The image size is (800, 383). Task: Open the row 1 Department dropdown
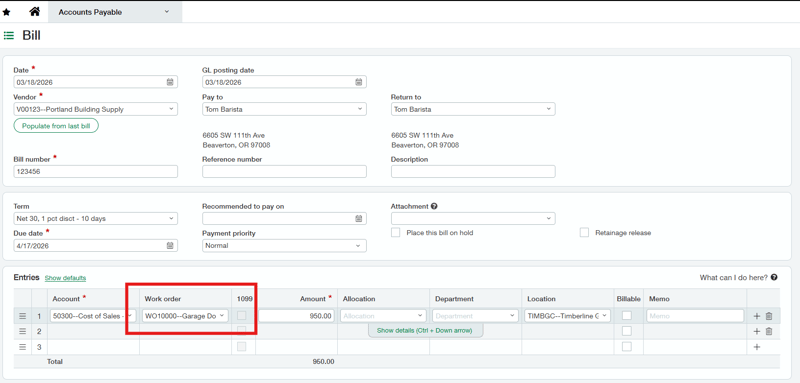coord(512,316)
